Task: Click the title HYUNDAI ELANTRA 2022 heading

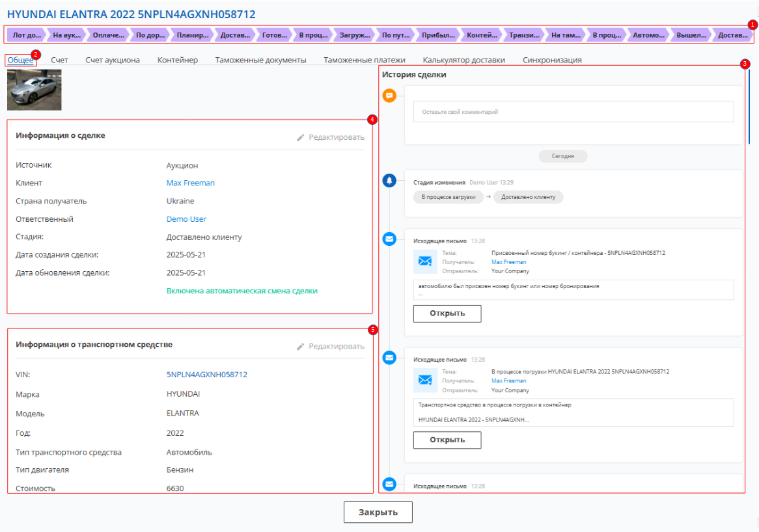Action: click(x=131, y=14)
